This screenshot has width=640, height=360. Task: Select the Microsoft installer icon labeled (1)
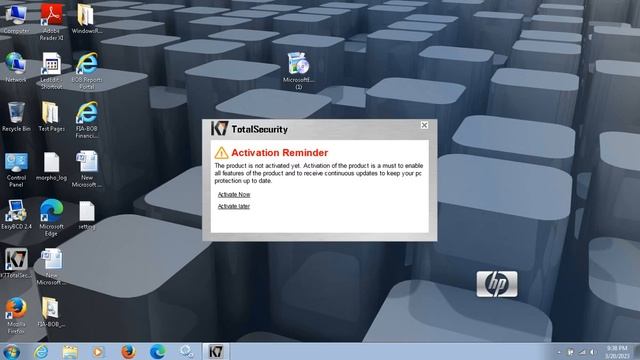[x=299, y=71]
